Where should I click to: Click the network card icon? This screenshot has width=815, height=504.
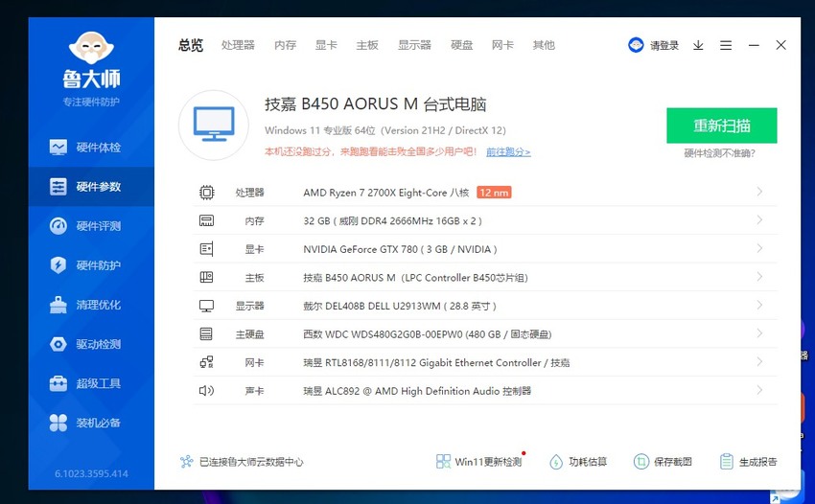[x=206, y=362]
